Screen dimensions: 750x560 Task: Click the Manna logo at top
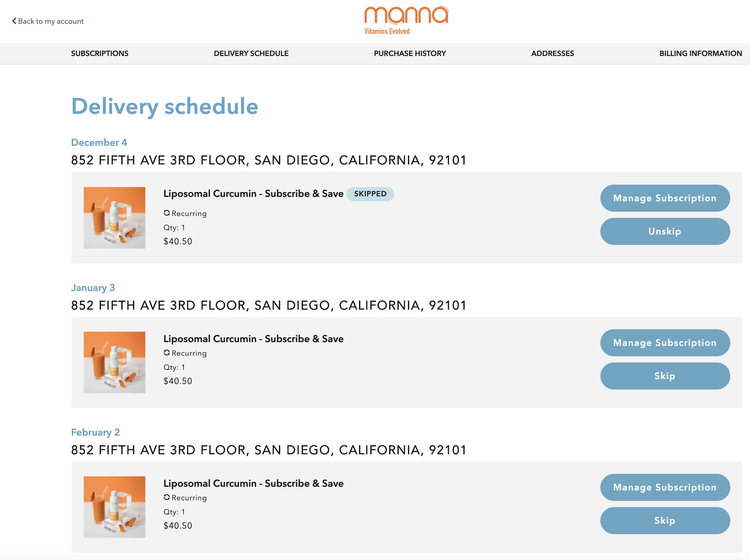pos(406,20)
